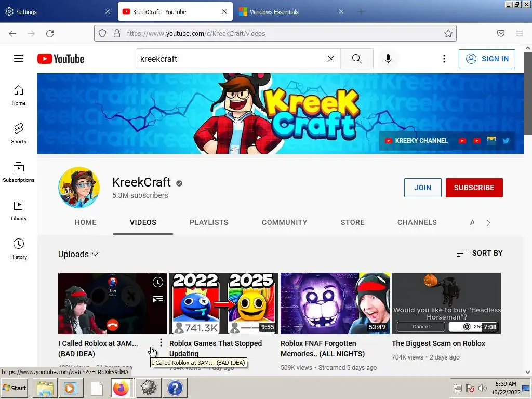
Task: Click the page vertical scrollbar thumb
Action: 528,94
